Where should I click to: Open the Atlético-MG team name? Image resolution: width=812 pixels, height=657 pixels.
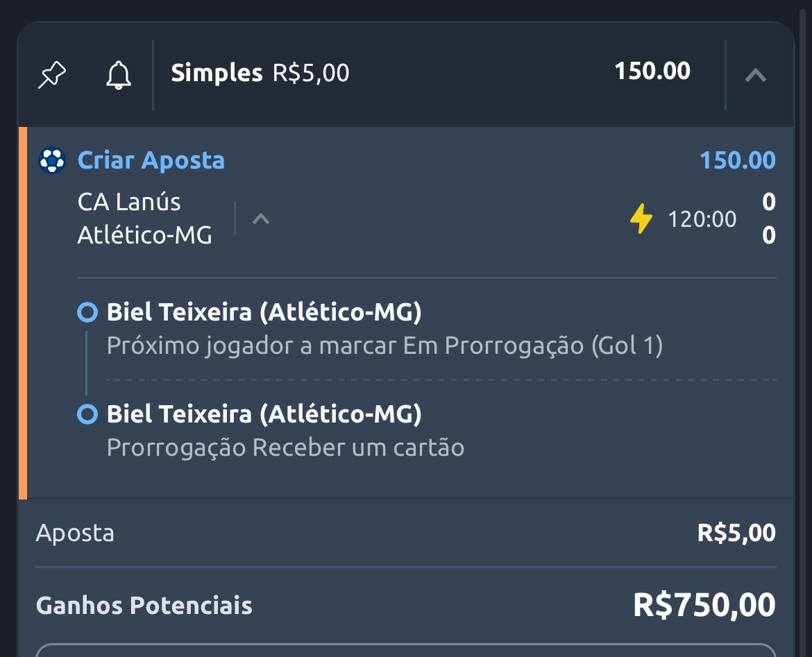pyautogui.click(x=144, y=236)
